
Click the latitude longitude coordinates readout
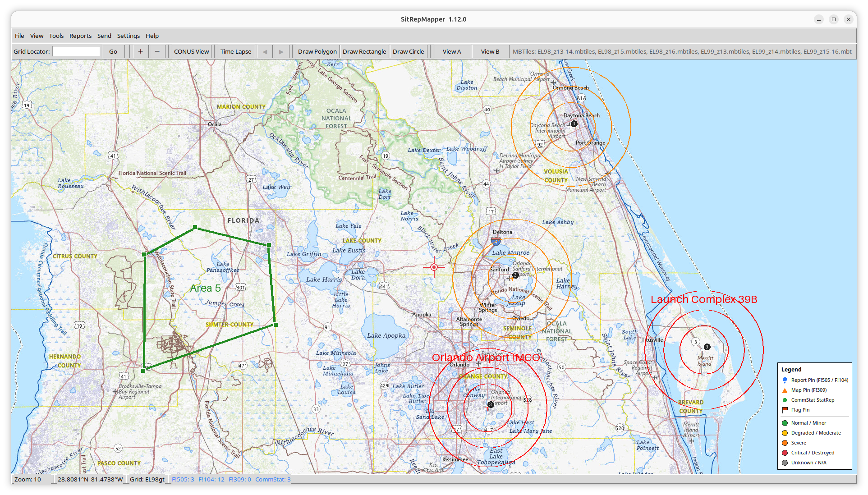[x=90, y=479]
